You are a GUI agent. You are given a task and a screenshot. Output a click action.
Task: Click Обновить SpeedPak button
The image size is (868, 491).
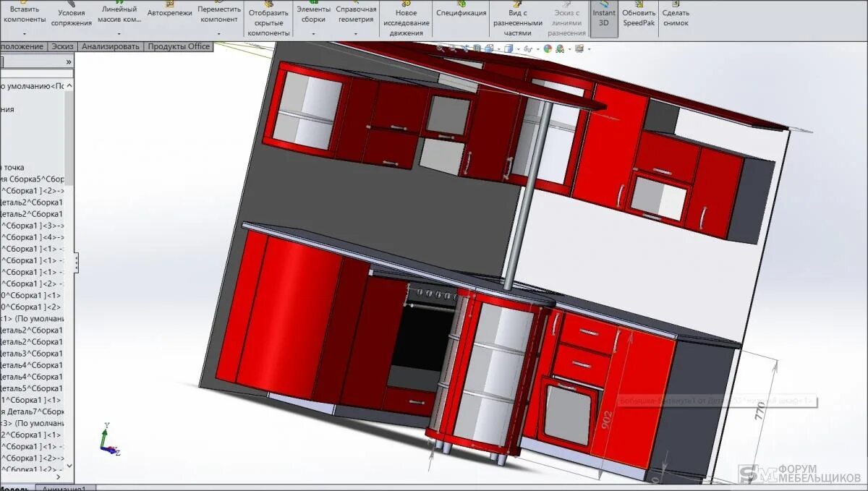coord(639,15)
